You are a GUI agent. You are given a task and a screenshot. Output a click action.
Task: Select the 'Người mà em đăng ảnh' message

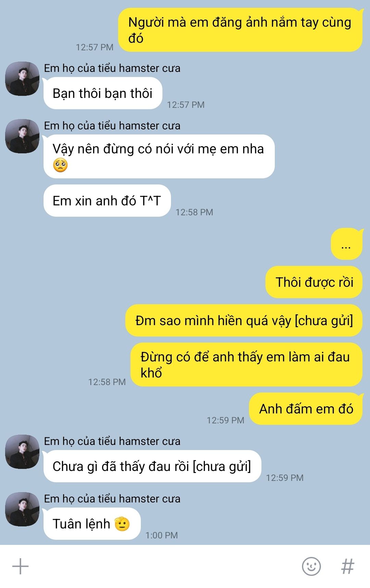coord(240,30)
